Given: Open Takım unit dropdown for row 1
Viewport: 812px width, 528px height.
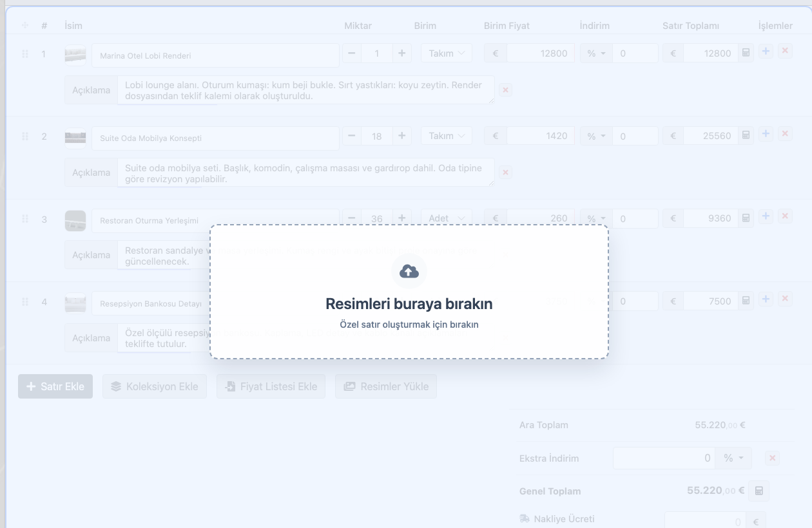Looking at the screenshot, I should point(447,53).
